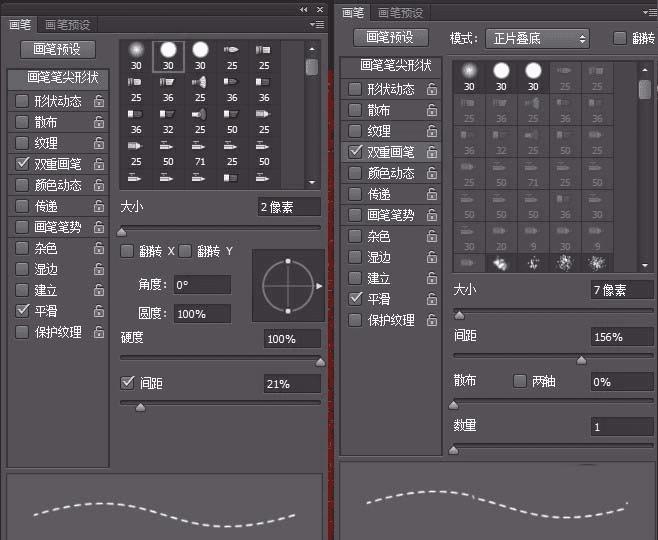Viewport: 658px width, 540px height.
Task: Click the scroll-up arrow of left brush tip list
Action: 312,49
